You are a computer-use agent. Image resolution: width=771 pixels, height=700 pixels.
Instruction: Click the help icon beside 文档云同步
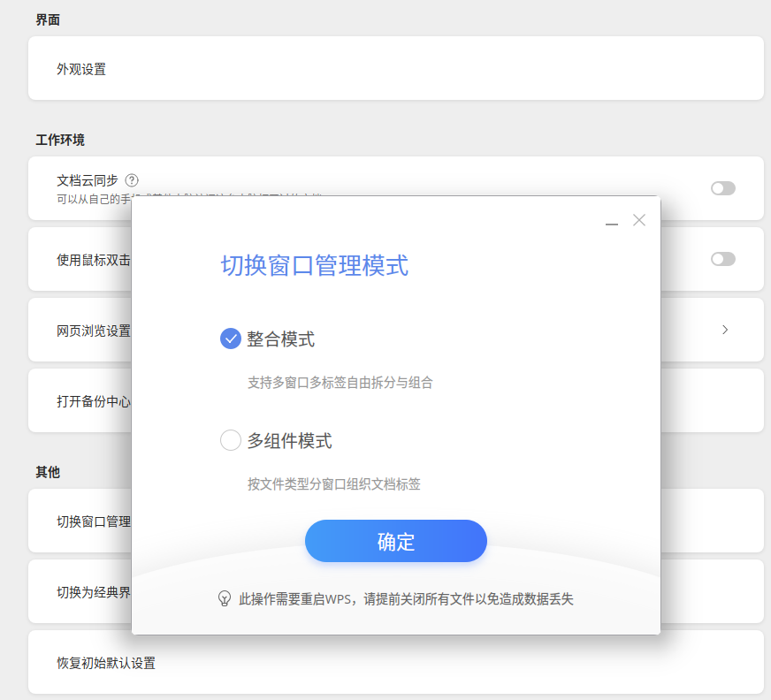[132, 180]
